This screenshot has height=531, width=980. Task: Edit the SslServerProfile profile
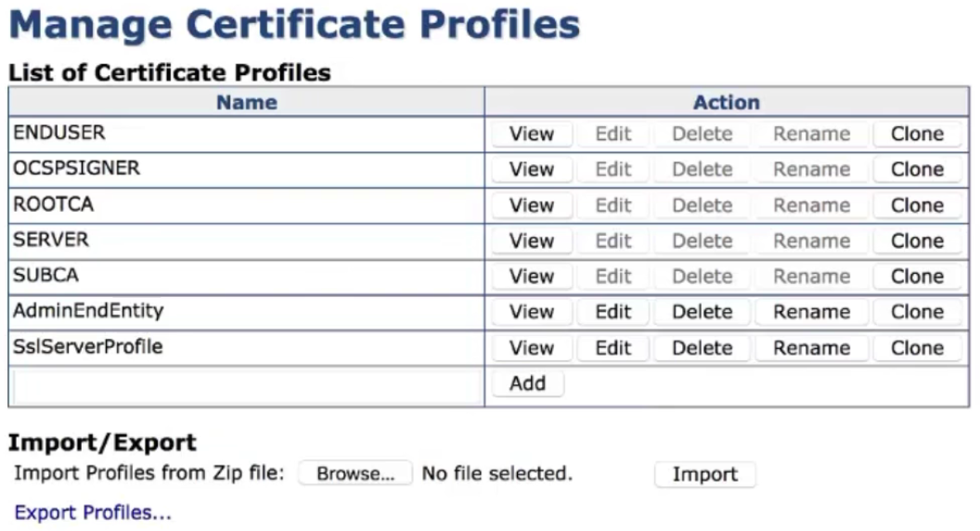click(612, 348)
